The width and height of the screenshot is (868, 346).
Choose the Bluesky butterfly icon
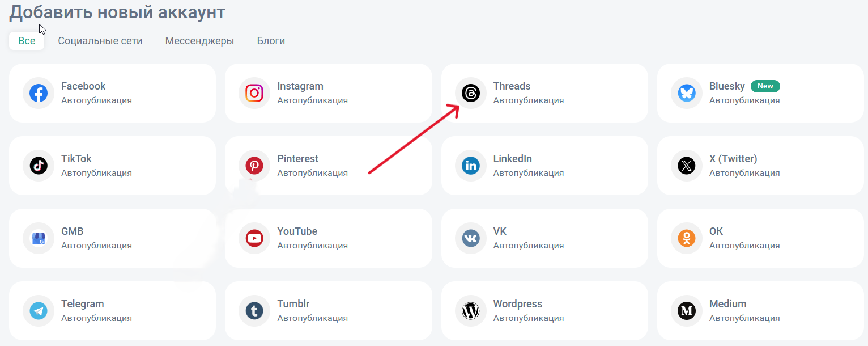coord(687,93)
